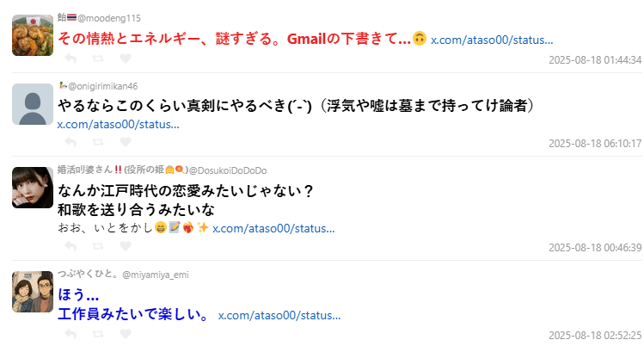
Task: Like the @DosukoiDoDoDo tweet
Action: click(125, 247)
